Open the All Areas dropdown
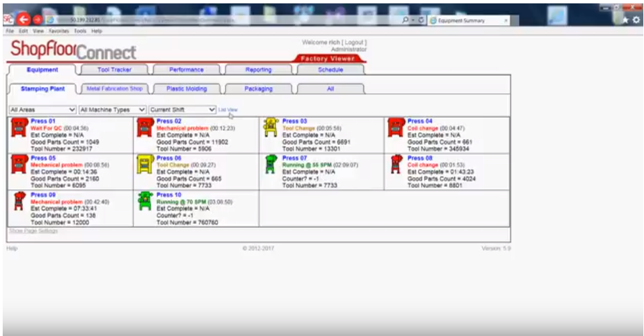This screenshot has height=336, width=644. pos(43,109)
